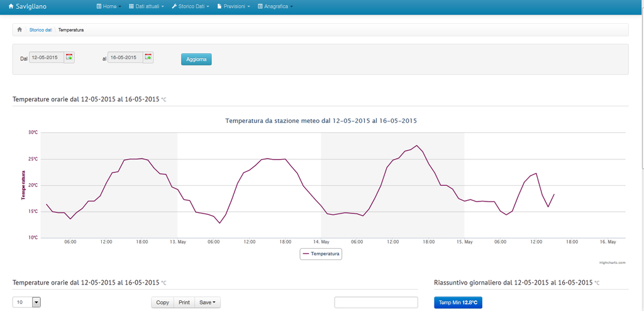Click the breadcrumb home icon
Viewport: 644px width, 311px height.
(19, 30)
